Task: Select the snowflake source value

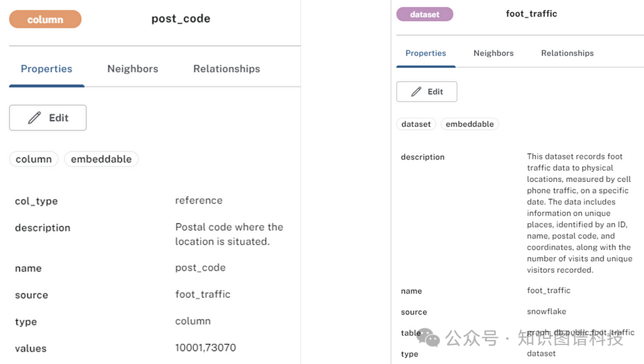Action: (546, 311)
